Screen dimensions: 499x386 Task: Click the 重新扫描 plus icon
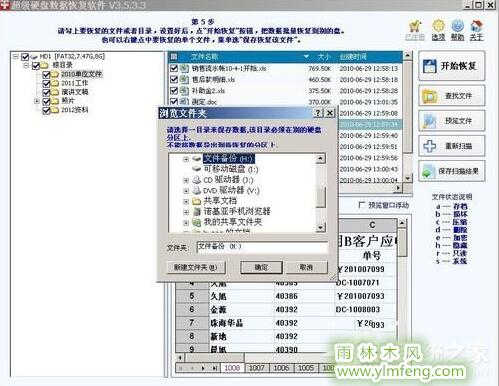click(430, 146)
